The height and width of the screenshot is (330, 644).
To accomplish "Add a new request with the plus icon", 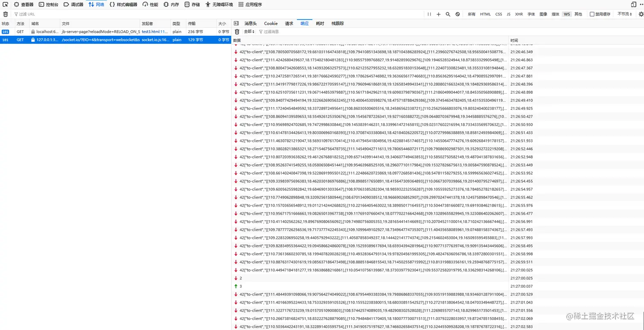I will coord(439,14).
